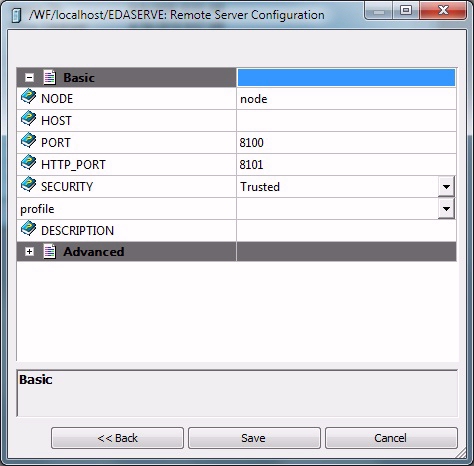Click the DESCRIPTION value field
This screenshot has height=466, width=474.
tap(346, 231)
